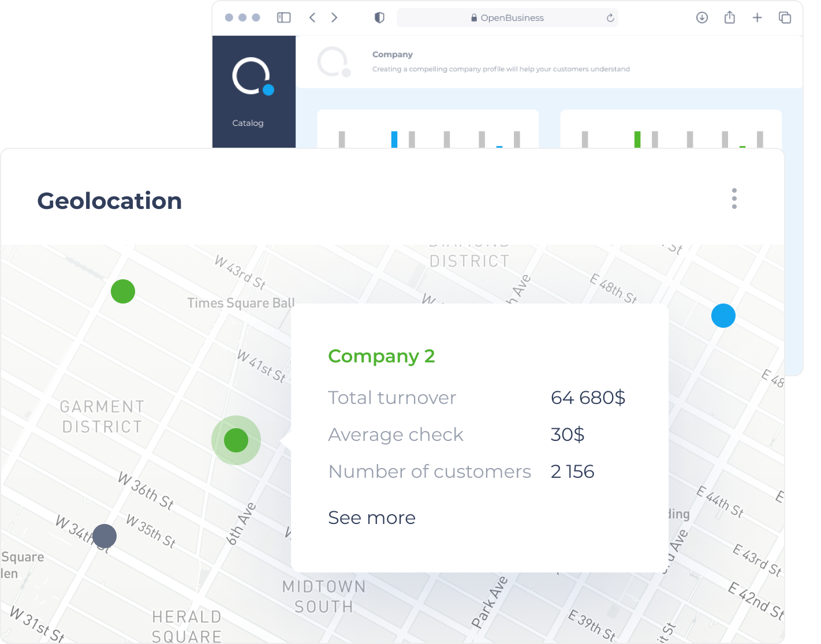Viewport: 821px width, 644px height.
Task: Click the Company heading in profile banner
Action: 393,54
